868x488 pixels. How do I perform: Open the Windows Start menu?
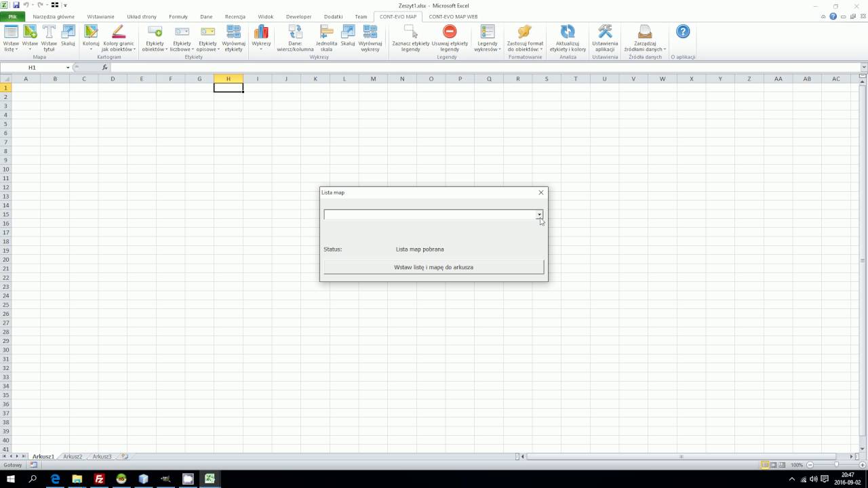tap(10, 479)
